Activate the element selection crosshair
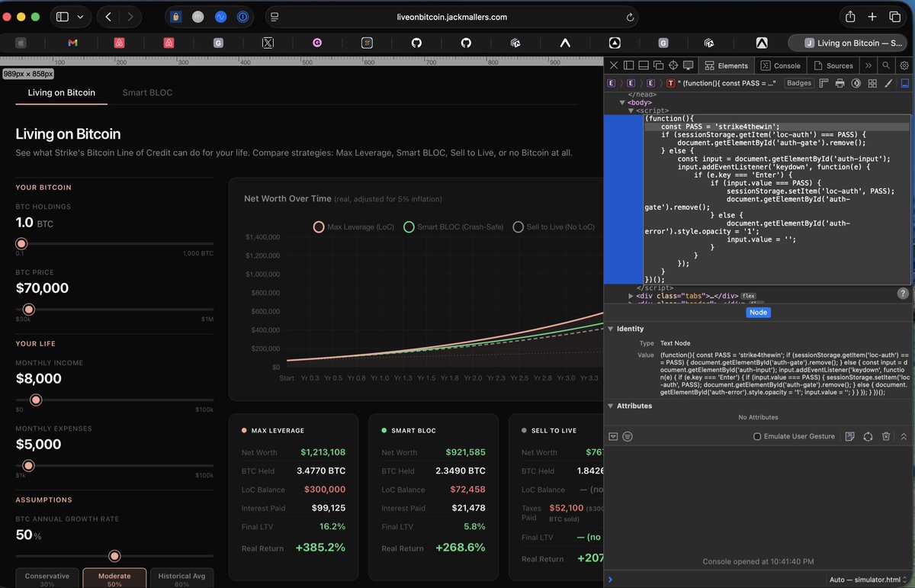This screenshot has height=588, width=915. (673, 66)
